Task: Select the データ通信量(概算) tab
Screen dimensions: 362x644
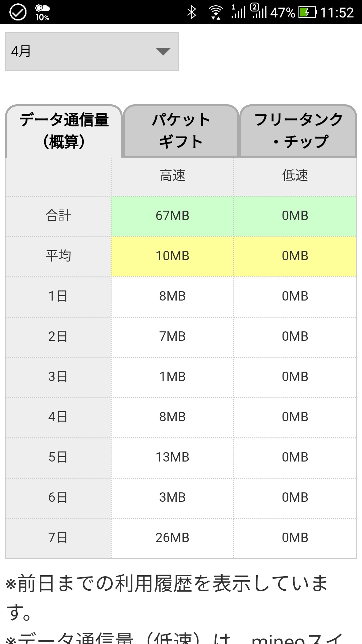Action: (x=64, y=131)
